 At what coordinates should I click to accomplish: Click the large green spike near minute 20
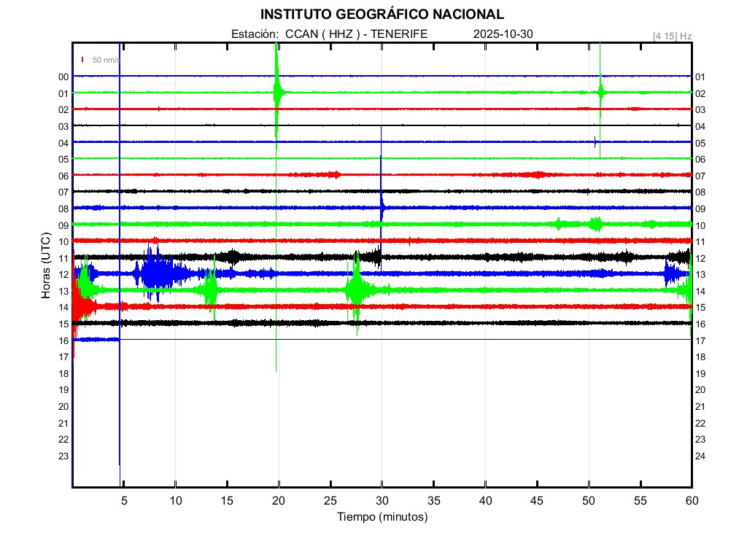(276, 92)
